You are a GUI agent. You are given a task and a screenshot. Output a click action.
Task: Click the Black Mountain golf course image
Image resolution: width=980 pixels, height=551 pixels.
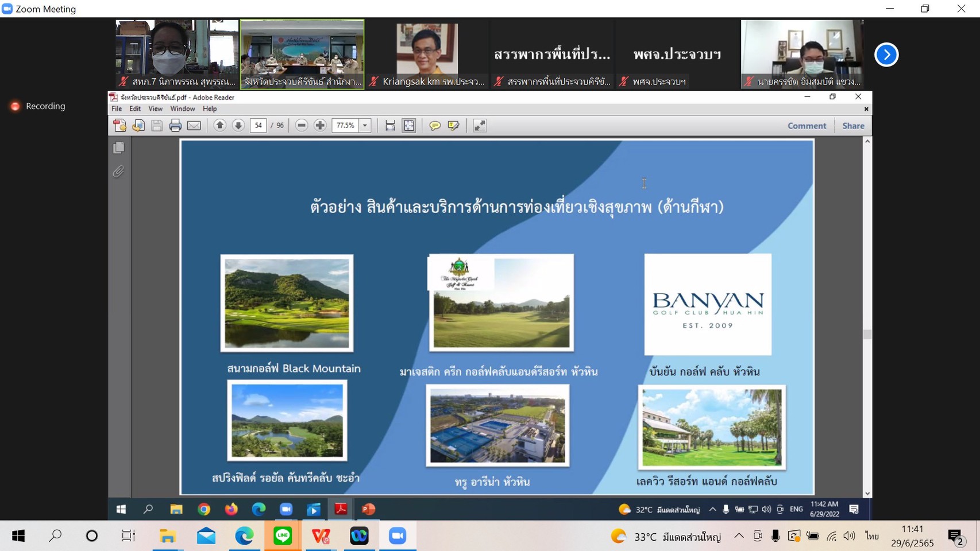(x=287, y=303)
